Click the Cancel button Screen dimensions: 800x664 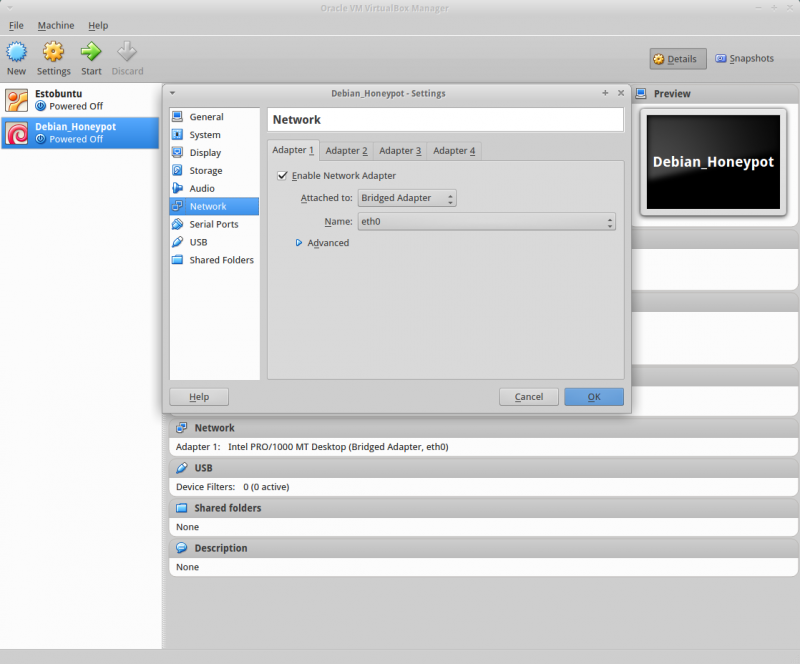529,397
